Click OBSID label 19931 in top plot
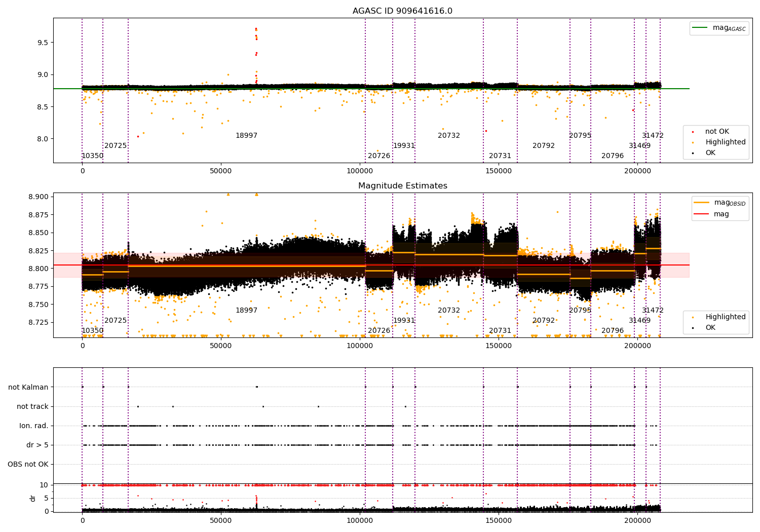760x532 pixels. point(404,146)
